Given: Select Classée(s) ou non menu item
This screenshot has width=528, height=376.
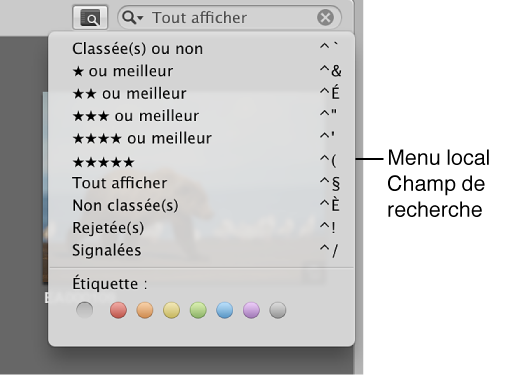Looking at the screenshot, I should pos(201,49).
